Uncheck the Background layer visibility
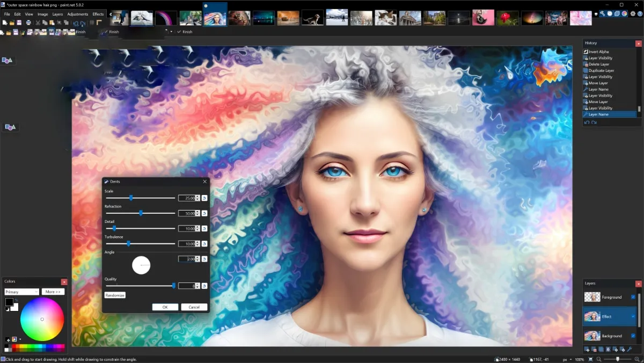 (x=634, y=335)
